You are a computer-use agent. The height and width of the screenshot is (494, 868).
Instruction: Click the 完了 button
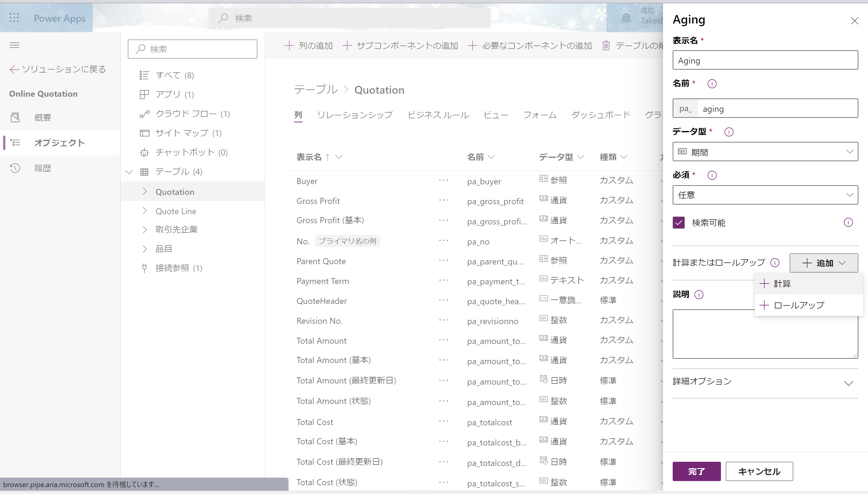696,471
